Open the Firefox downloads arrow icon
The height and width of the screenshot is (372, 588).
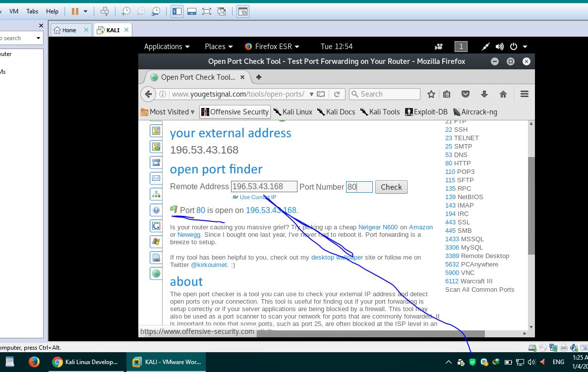(x=484, y=94)
